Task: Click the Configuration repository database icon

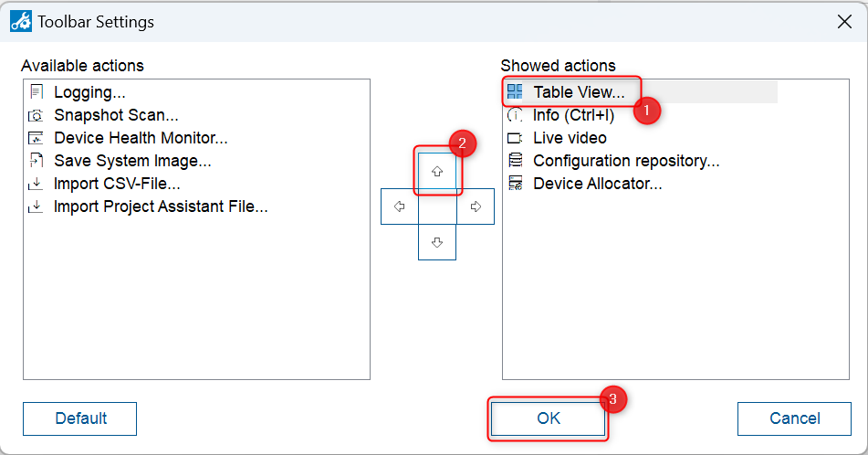Action: [x=515, y=161]
